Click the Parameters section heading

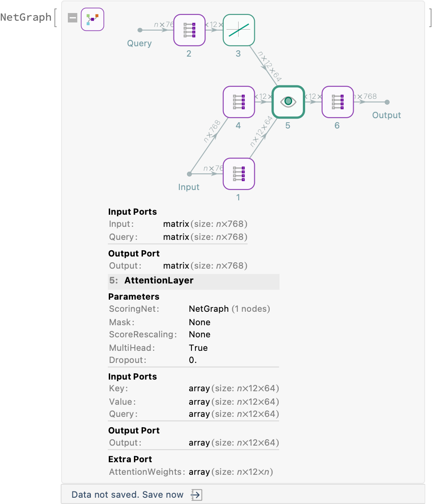point(133,297)
